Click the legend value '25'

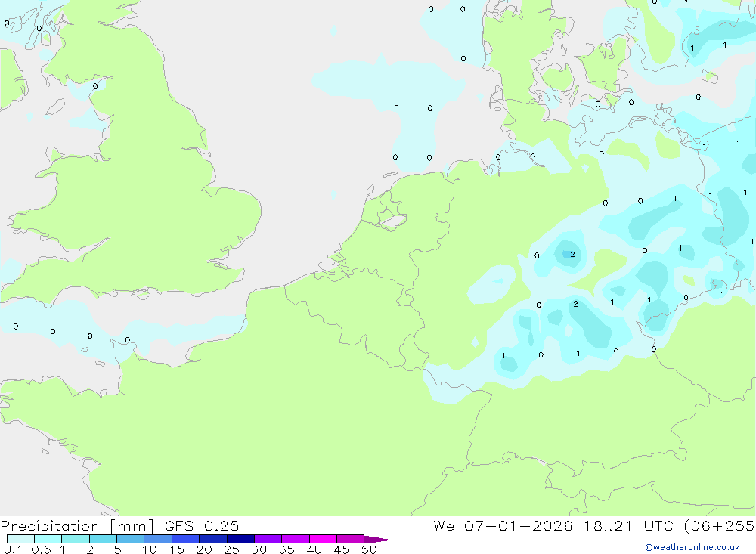(231, 549)
